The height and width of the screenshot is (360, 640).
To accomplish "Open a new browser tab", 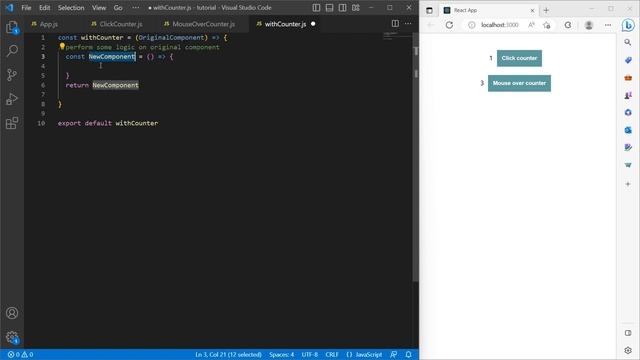I will click(546, 10).
